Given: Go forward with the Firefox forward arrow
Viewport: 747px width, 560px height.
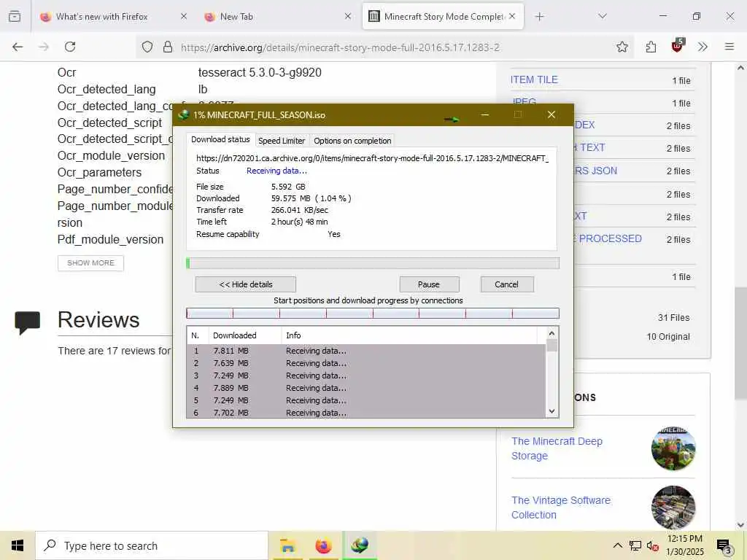Looking at the screenshot, I should point(44,47).
